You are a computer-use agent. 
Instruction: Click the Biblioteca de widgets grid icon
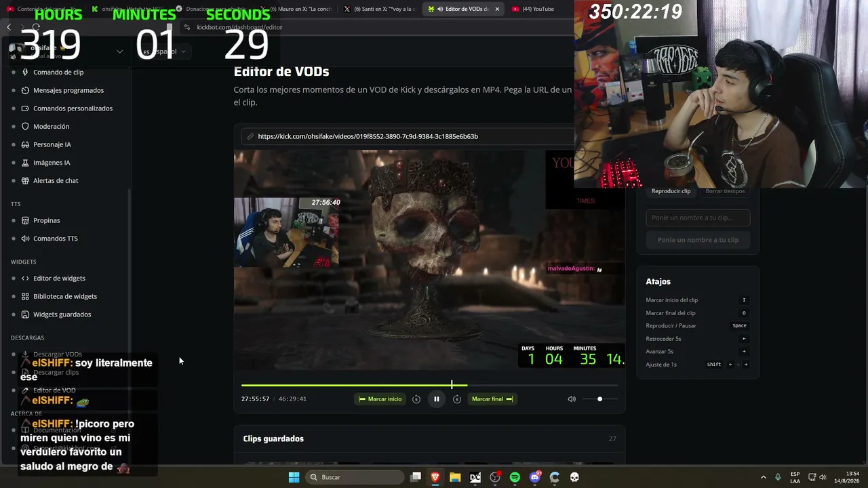click(x=26, y=296)
